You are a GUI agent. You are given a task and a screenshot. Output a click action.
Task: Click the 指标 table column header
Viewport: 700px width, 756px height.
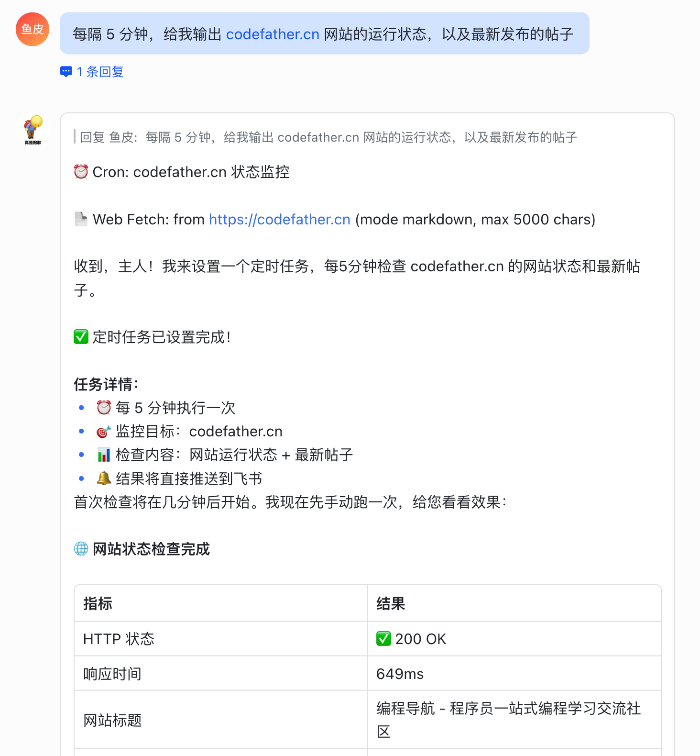click(98, 604)
